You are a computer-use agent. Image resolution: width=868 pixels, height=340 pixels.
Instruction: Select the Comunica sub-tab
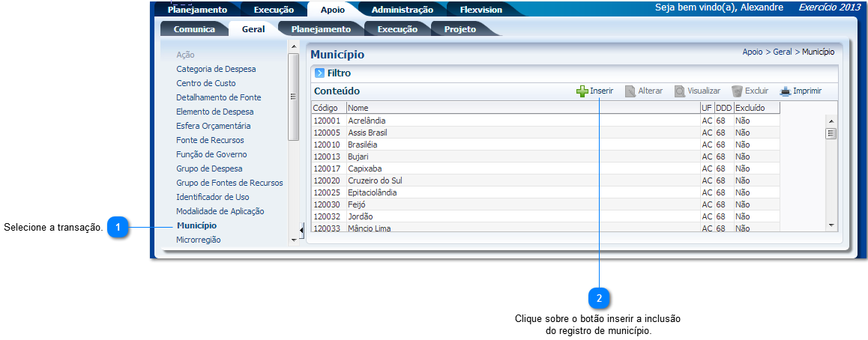[194, 29]
